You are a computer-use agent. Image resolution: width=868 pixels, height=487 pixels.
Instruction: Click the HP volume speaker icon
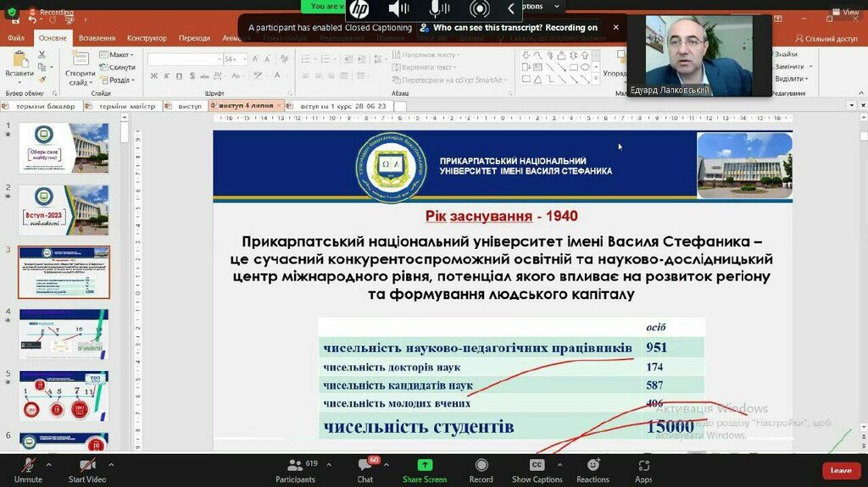pos(398,9)
